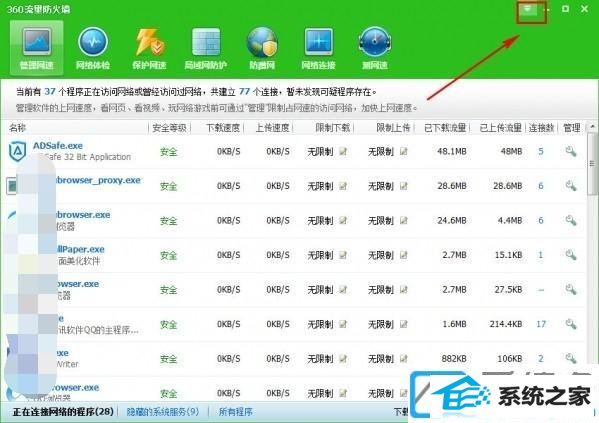Viewport: 599px width, 423px height.
Task: Sort list by 下载速度 column header
Action: click(223, 128)
